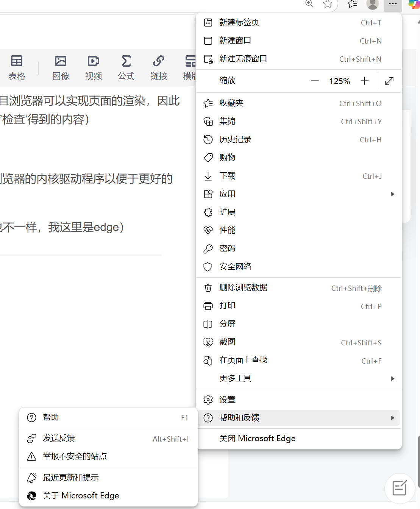Click the three-dot Settings and more button
The image size is (420, 509).
tap(393, 4)
